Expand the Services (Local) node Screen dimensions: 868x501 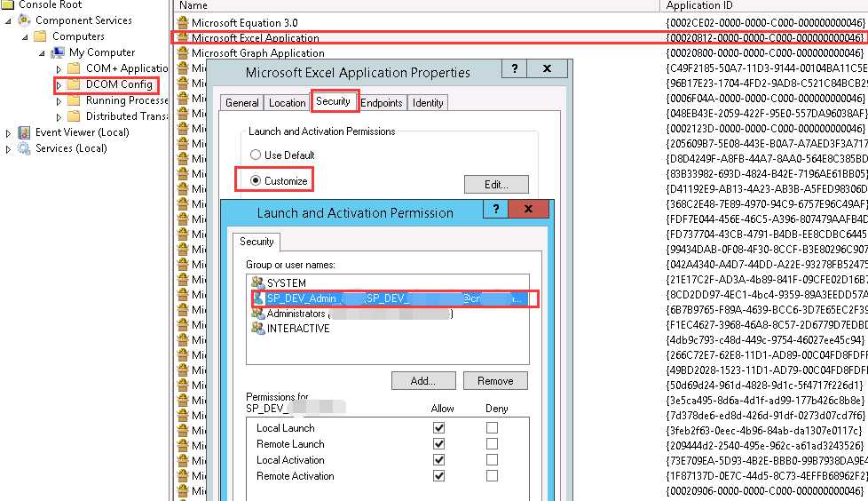pyautogui.click(x=8, y=149)
